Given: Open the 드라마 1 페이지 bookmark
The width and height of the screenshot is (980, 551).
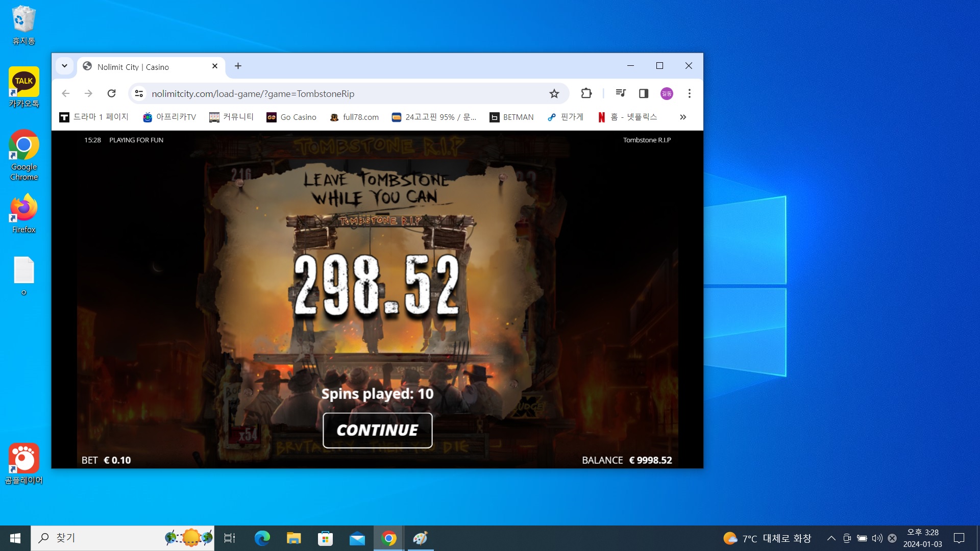Looking at the screenshot, I should pyautogui.click(x=94, y=117).
